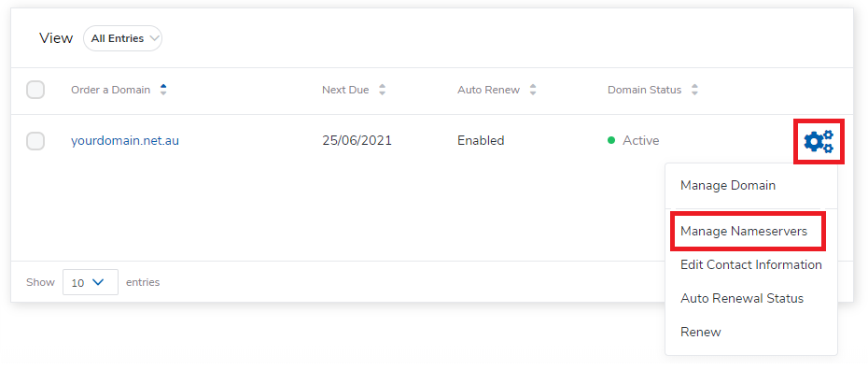The height and width of the screenshot is (369, 868).
Task: Sort by the Next Due column arrows
Action: 382,90
